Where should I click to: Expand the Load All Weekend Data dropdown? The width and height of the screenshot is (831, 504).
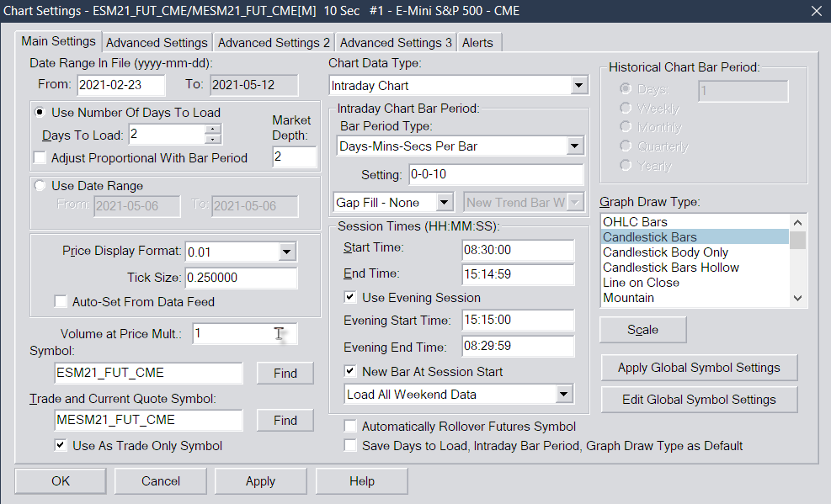click(564, 395)
